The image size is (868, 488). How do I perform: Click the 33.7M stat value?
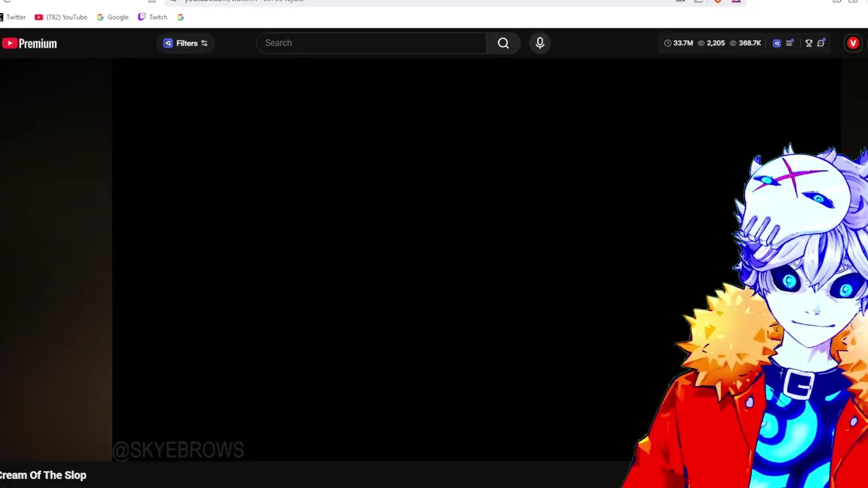(683, 43)
